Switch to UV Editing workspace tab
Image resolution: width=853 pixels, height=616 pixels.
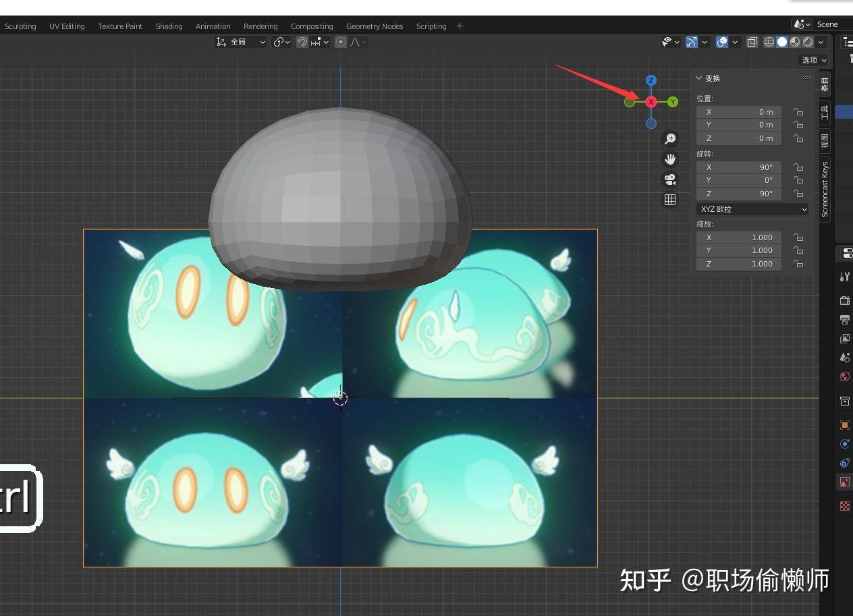(67, 26)
